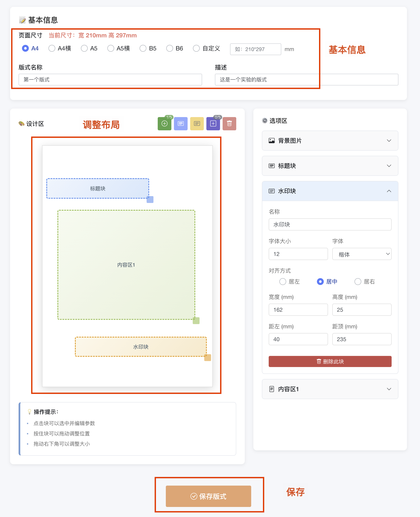Click the 宽度 input showing 162
Image resolution: width=420 pixels, height=517 pixels.
pyautogui.click(x=298, y=310)
